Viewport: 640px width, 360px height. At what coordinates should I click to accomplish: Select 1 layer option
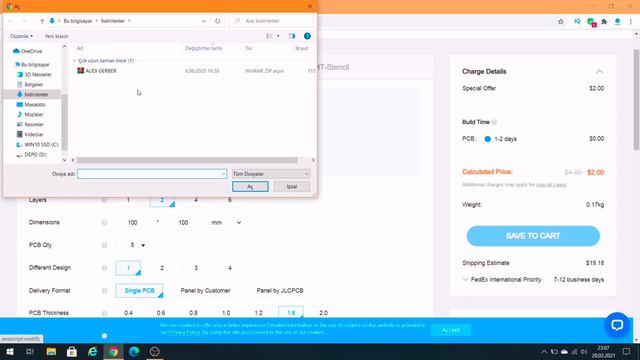coord(128,200)
